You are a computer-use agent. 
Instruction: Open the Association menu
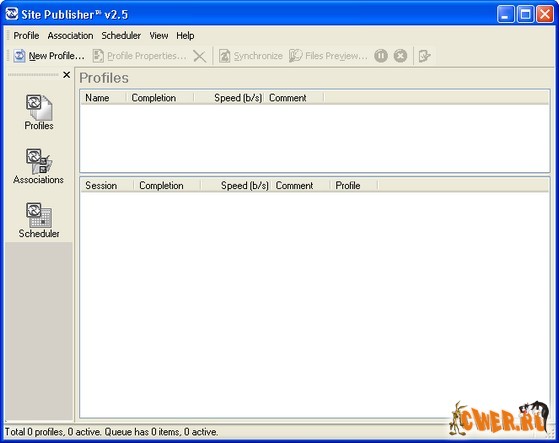pos(70,36)
